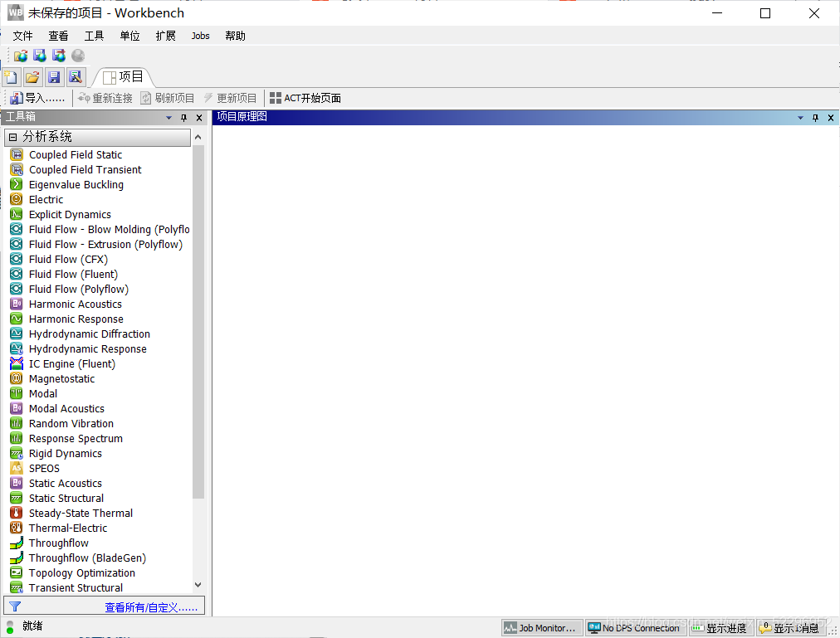This screenshot has width=840, height=638.
Task: Click the Steady-State Thermal icon
Action: (17, 514)
